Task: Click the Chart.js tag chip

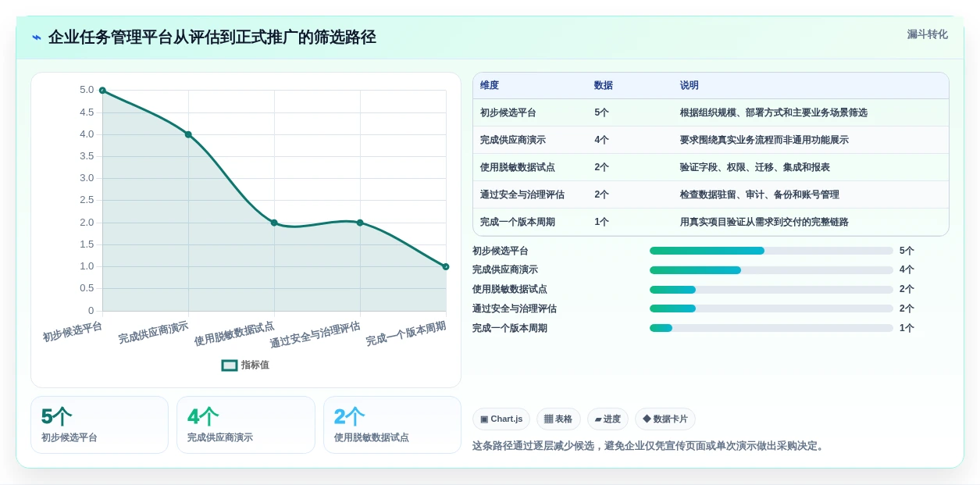Action: tap(501, 419)
